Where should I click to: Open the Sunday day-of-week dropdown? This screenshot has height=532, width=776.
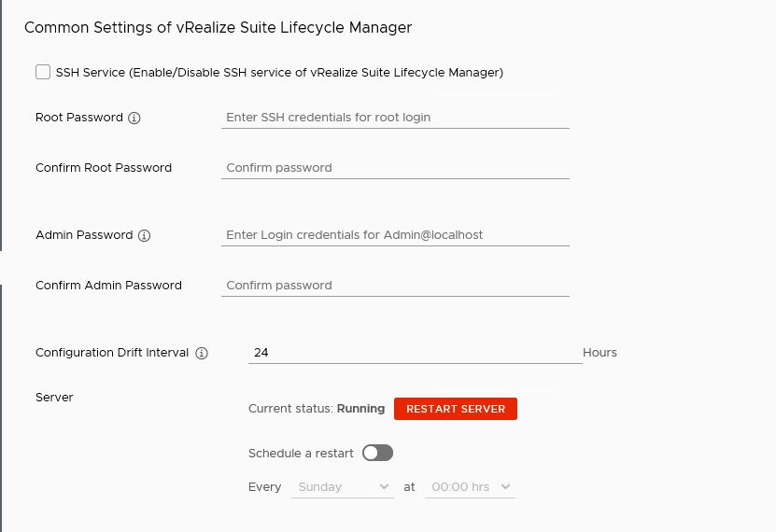pyautogui.click(x=343, y=487)
